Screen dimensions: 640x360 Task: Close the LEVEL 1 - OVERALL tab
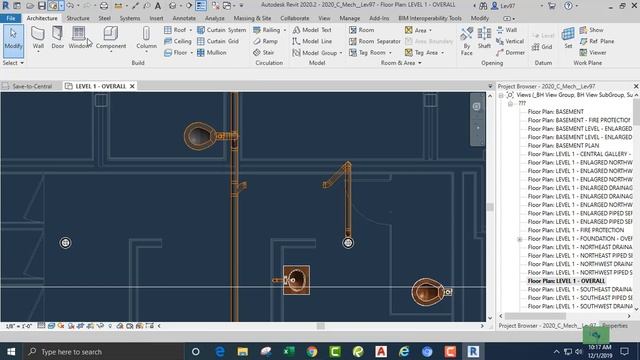pyautogui.click(x=132, y=86)
